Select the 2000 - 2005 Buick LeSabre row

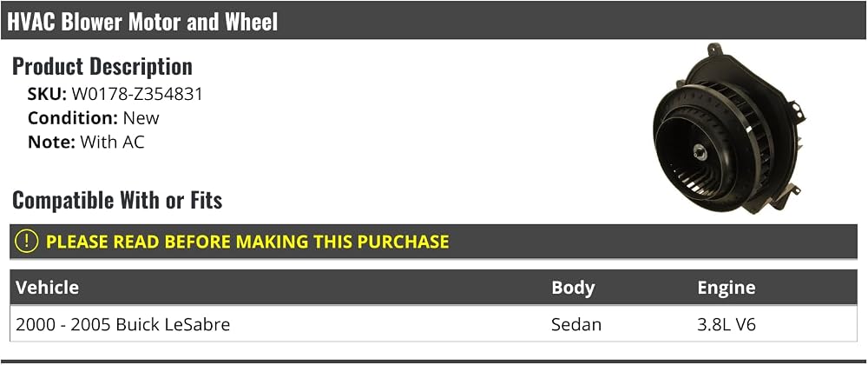click(x=433, y=324)
